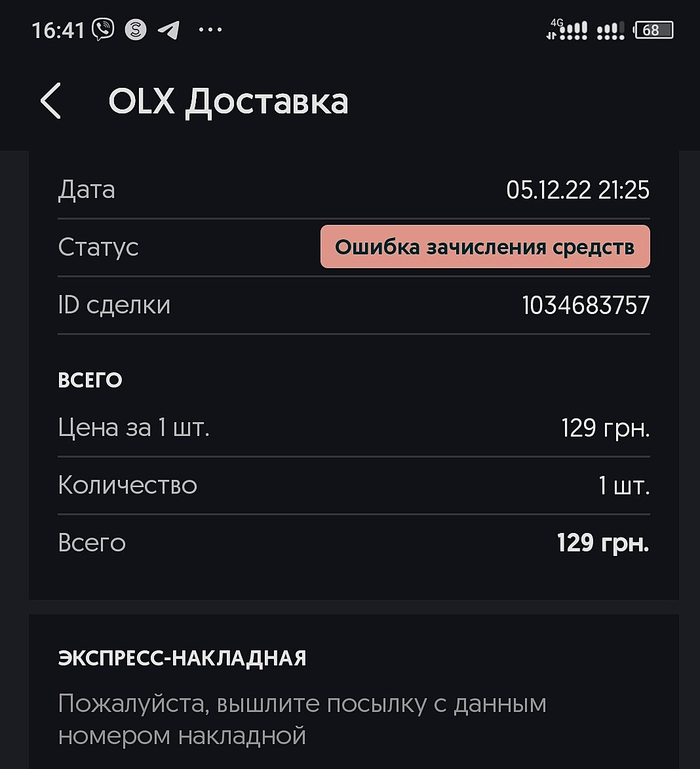Tap the 'Статус' row label

click(x=98, y=247)
